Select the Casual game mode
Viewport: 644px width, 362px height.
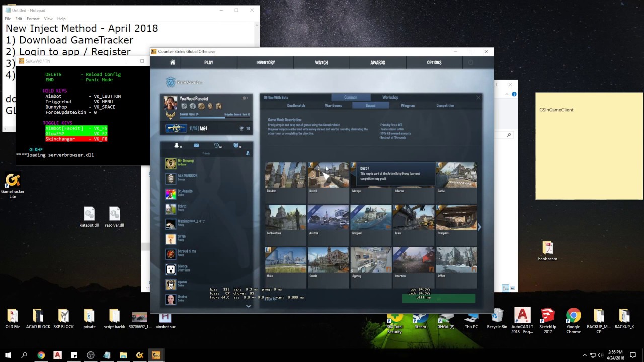coord(371,106)
